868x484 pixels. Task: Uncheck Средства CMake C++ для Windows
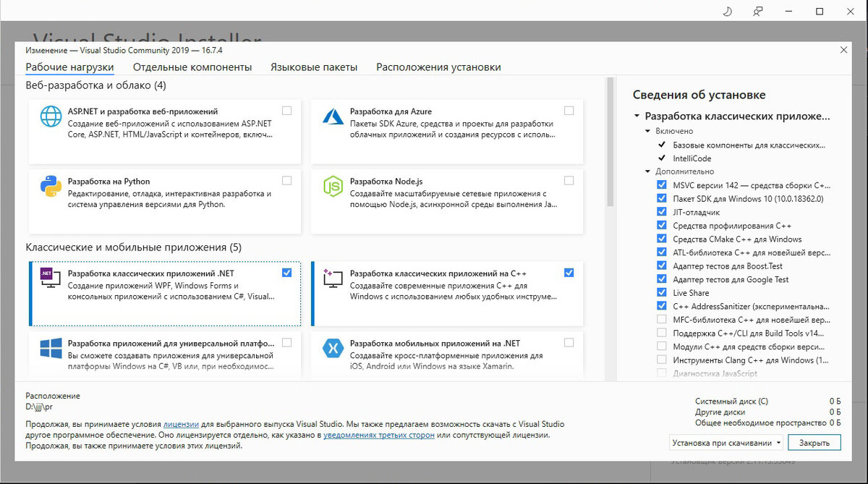662,239
